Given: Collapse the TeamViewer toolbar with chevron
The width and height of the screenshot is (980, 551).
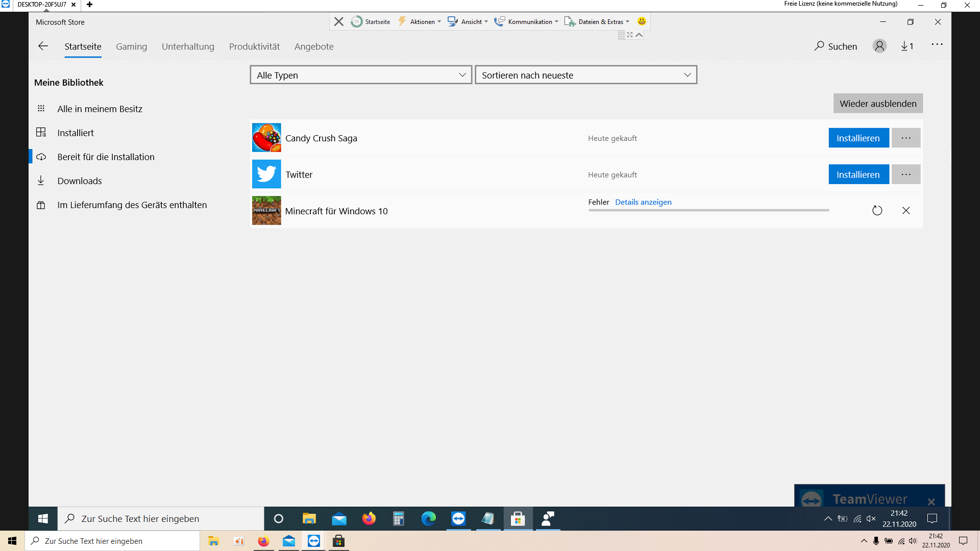Looking at the screenshot, I should pyautogui.click(x=639, y=35).
